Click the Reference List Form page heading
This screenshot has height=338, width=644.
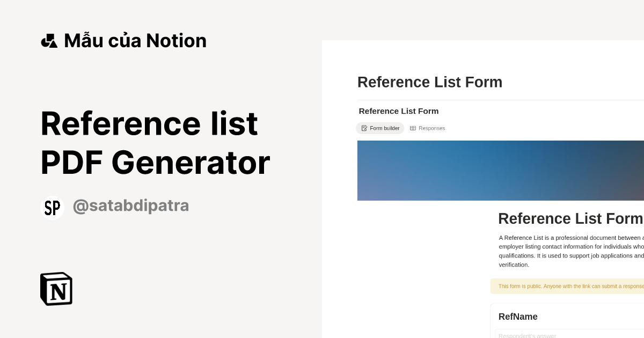(429, 82)
